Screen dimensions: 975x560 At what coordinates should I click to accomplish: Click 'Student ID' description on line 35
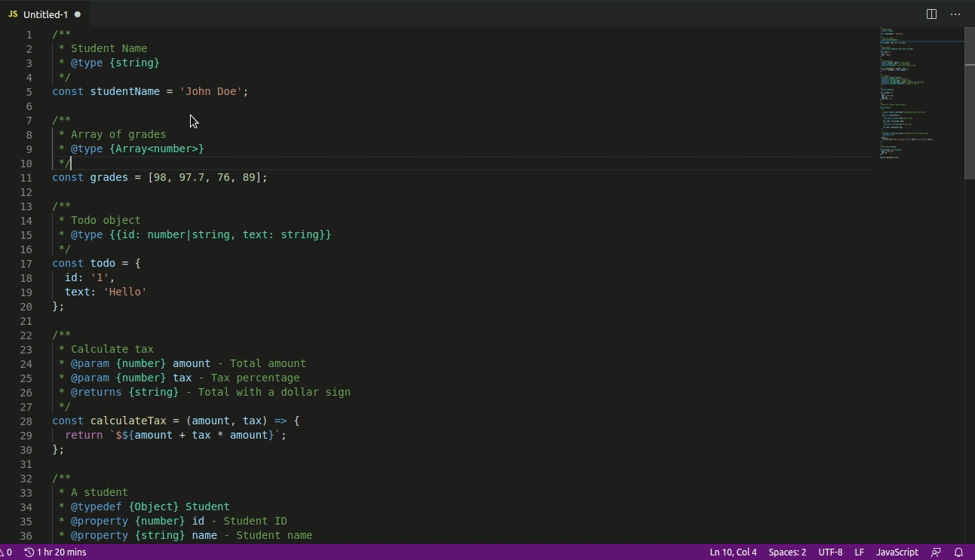pyautogui.click(x=255, y=521)
